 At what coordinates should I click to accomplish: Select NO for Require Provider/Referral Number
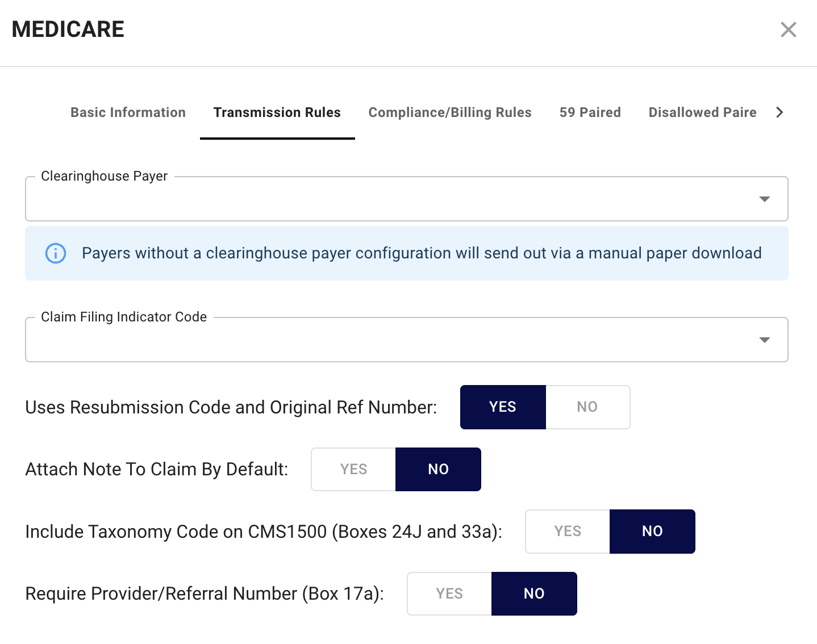click(x=534, y=593)
